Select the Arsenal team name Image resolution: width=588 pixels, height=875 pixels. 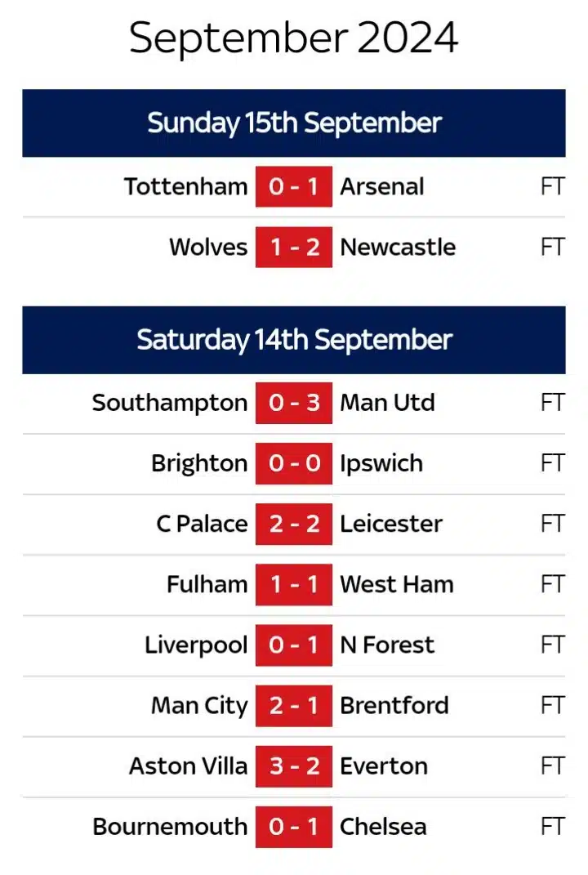point(381,186)
